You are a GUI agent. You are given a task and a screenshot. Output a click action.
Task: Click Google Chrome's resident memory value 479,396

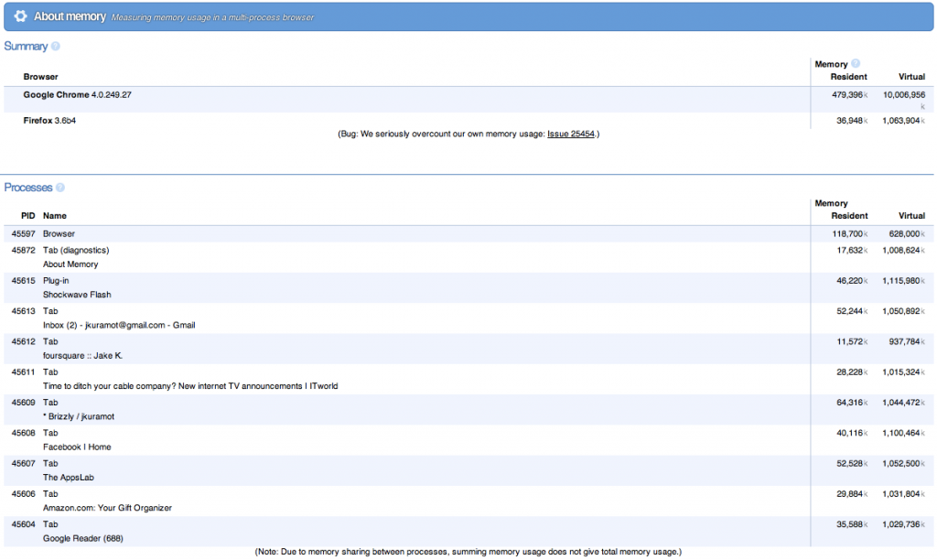click(x=846, y=94)
